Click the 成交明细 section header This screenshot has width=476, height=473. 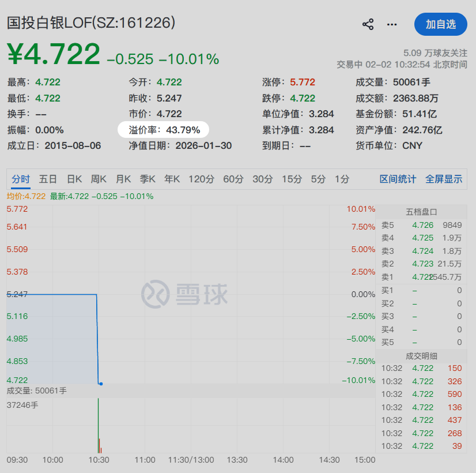coord(421,356)
